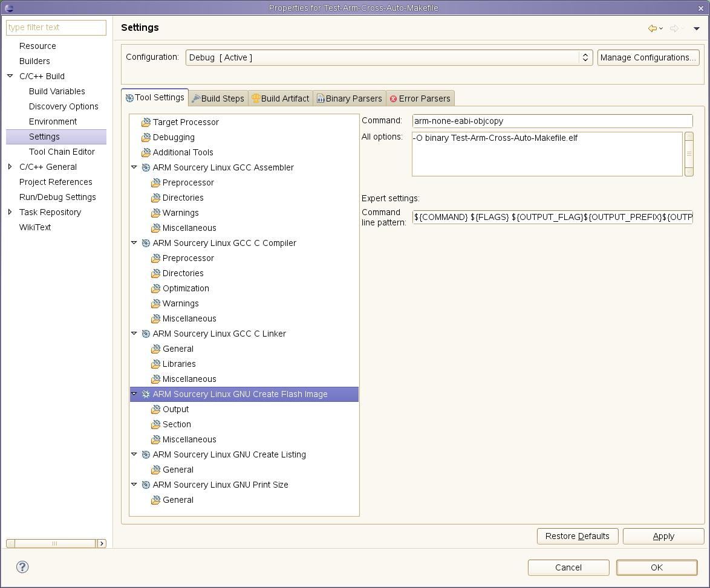Click the Debugging folder icon
The height and width of the screenshot is (588, 710).
(146, 137)
